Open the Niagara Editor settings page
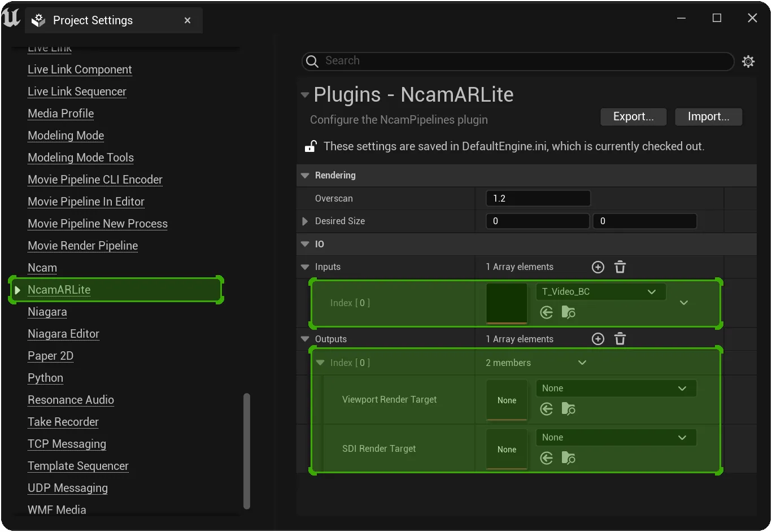This screenshot has height=532, width=772. tap(63, 334)
